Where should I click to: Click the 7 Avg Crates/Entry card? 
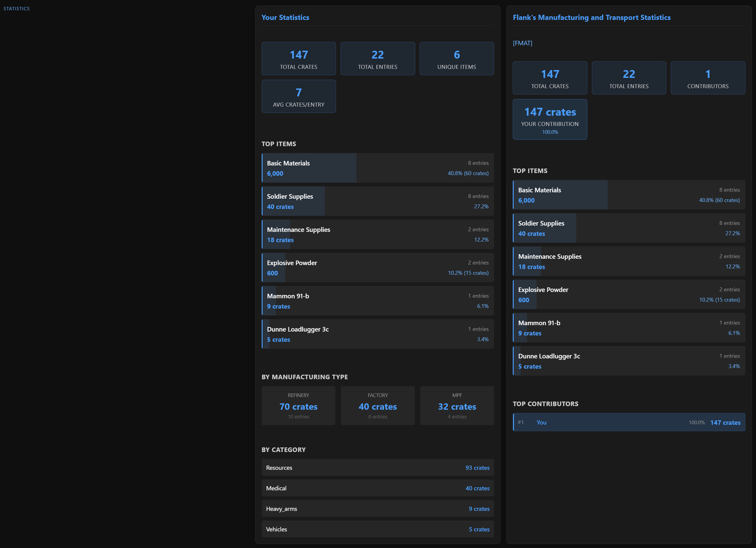point(298,96)
